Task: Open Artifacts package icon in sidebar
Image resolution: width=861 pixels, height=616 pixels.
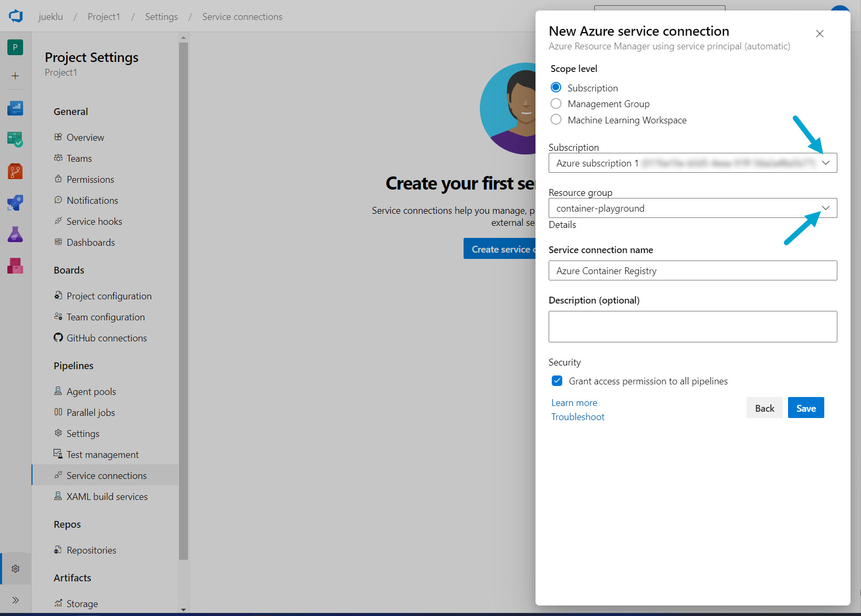Action: [x=15, y=266]
